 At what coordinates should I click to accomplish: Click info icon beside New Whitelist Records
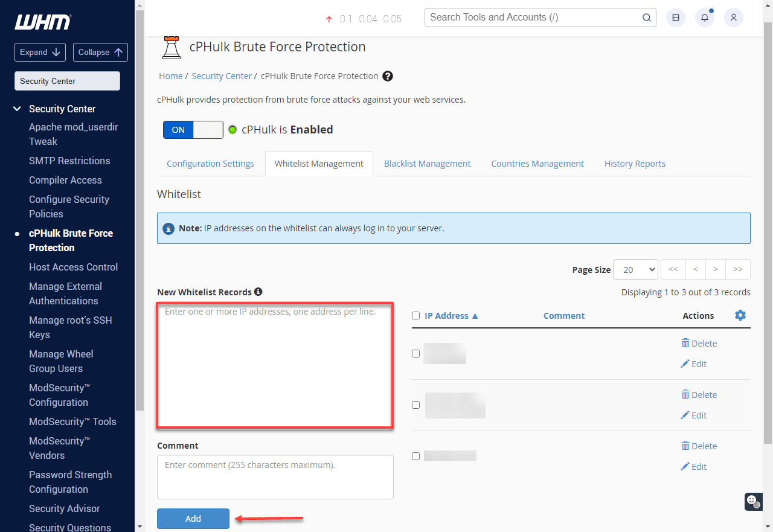pyautogui.click(x=258, y=292)
